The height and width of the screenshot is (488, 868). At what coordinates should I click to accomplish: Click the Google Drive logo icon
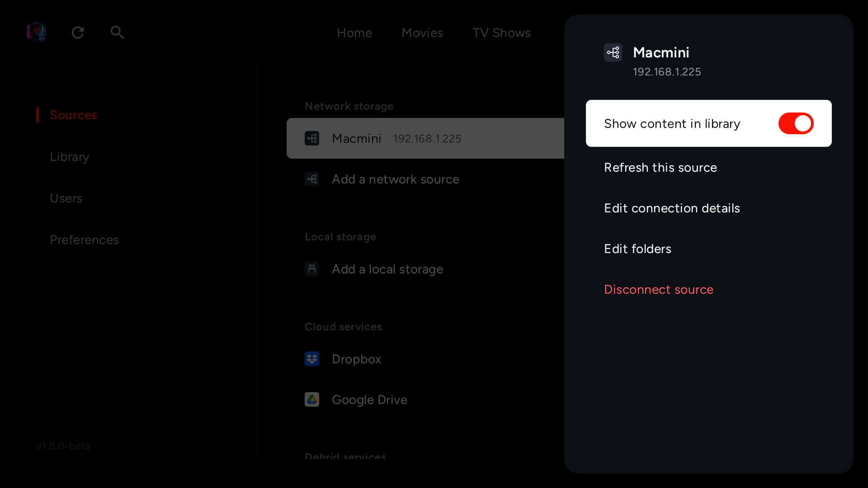click(x=312, y=399)
